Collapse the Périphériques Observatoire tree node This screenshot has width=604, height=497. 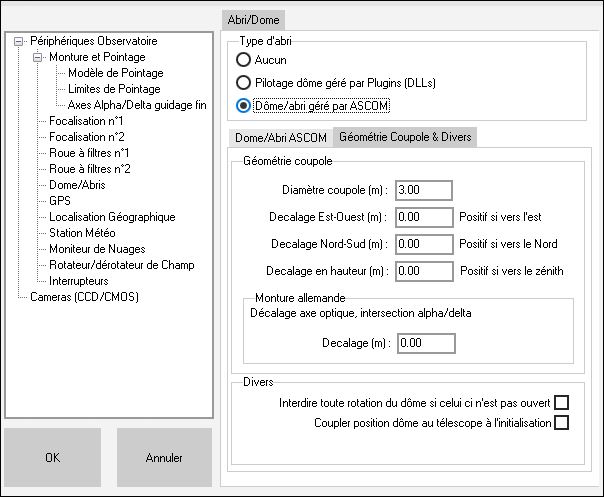tap(19, 42)
